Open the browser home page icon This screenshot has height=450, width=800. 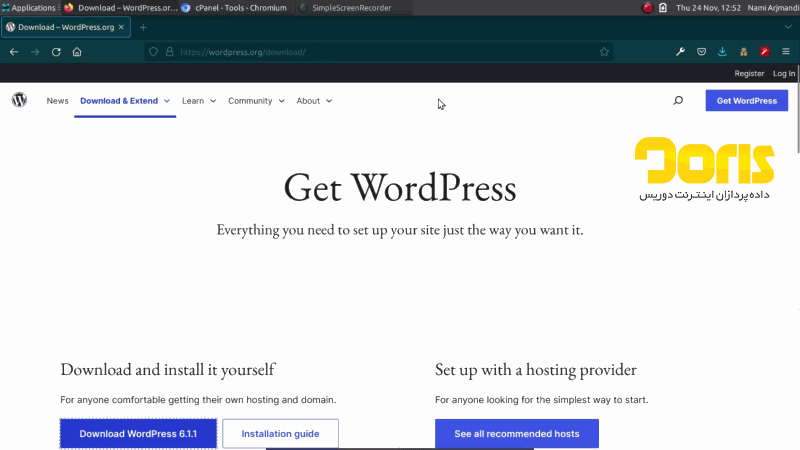click(x=77, y=52)
